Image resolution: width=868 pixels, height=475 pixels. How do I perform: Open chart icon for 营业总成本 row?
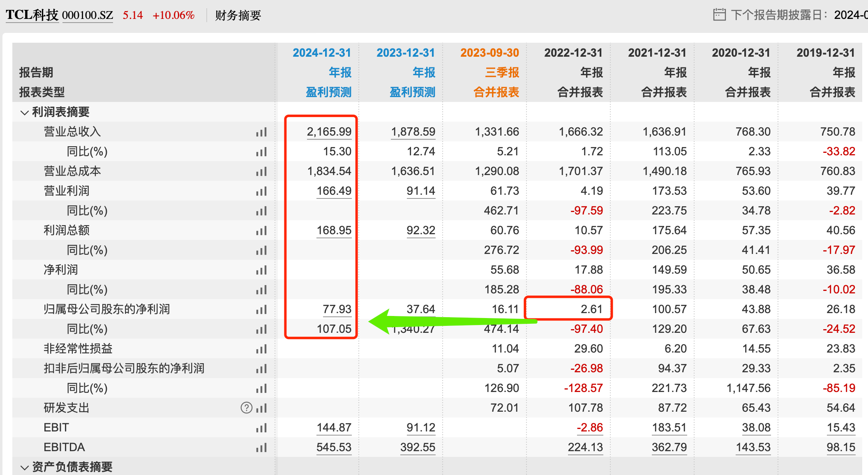click(x=261, y=171)
